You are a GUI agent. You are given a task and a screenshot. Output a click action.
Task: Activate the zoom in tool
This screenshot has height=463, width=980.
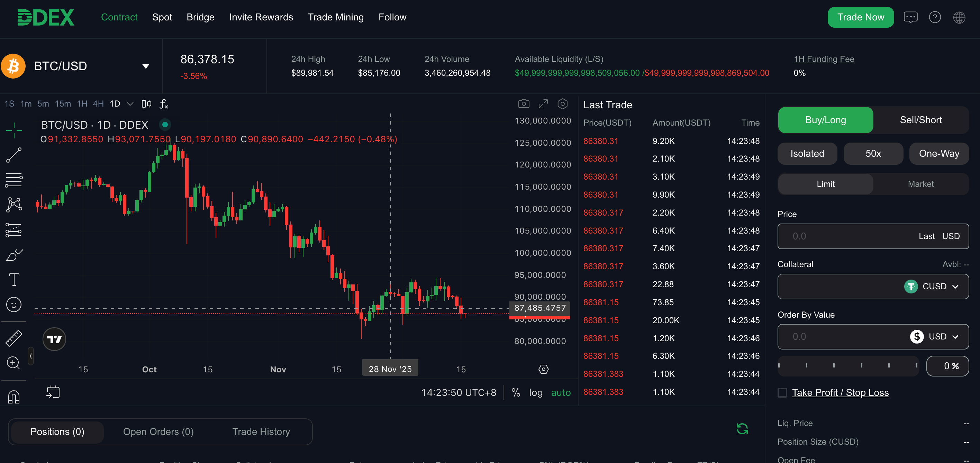point(13,363)
